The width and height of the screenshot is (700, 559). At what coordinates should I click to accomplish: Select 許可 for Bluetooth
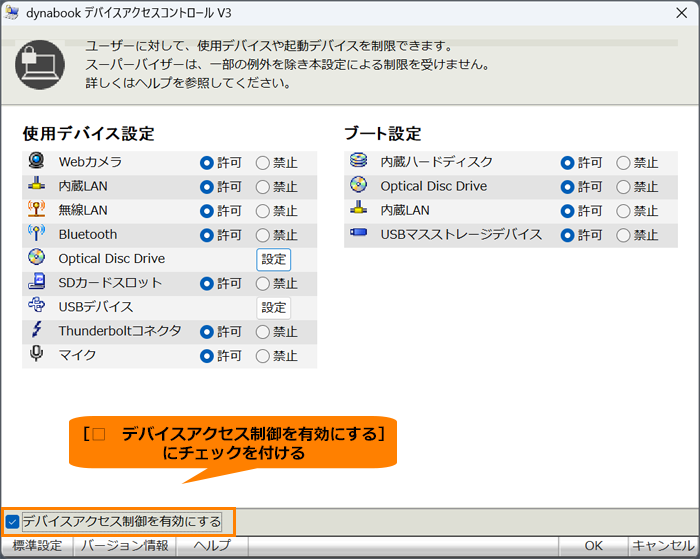click(207, 235)
